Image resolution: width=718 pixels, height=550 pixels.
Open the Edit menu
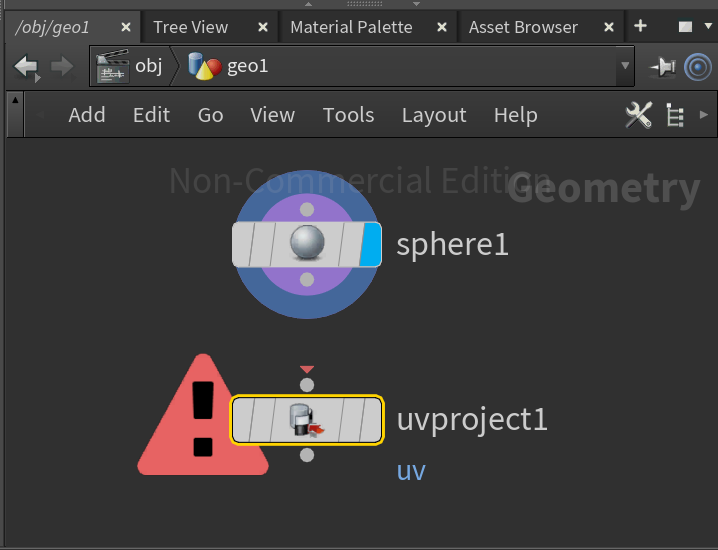point(151,115)
